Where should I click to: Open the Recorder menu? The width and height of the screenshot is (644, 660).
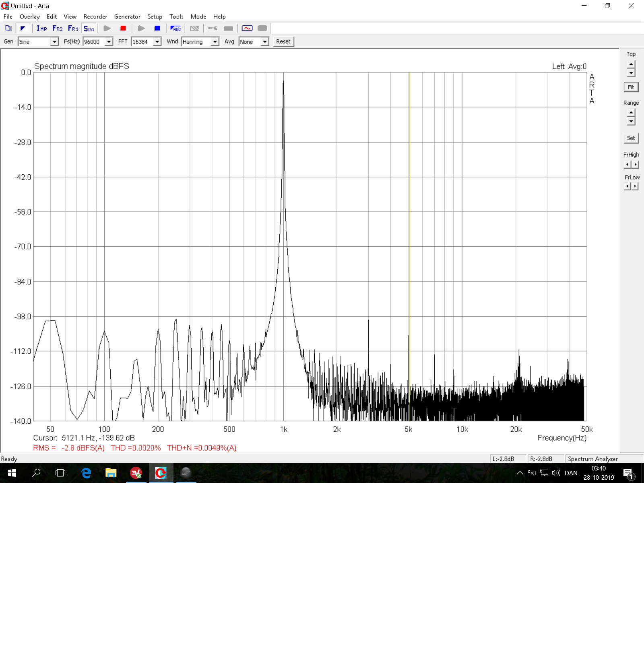95,16
